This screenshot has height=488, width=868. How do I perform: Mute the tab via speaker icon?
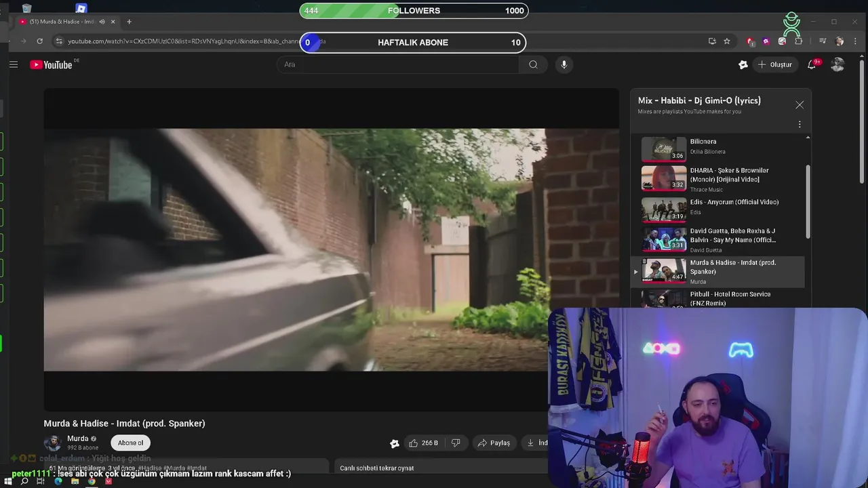(x=102, y=22)
